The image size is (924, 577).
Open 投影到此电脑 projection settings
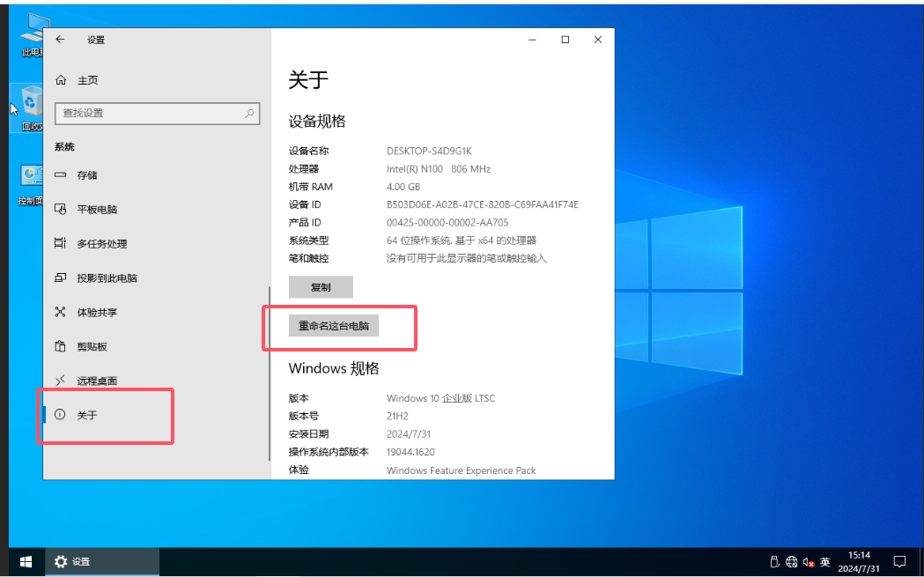(x=107, y=278)
